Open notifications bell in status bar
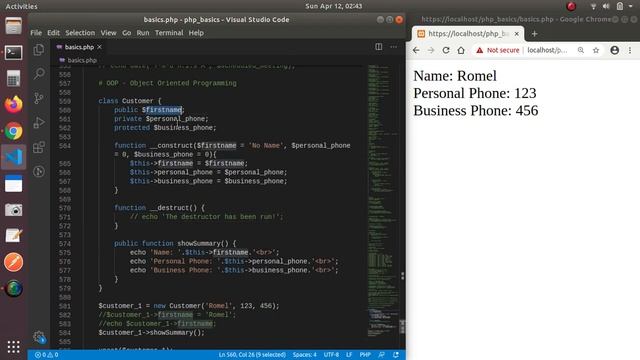This screenshot has height=360, width=640. coord(396,355)
